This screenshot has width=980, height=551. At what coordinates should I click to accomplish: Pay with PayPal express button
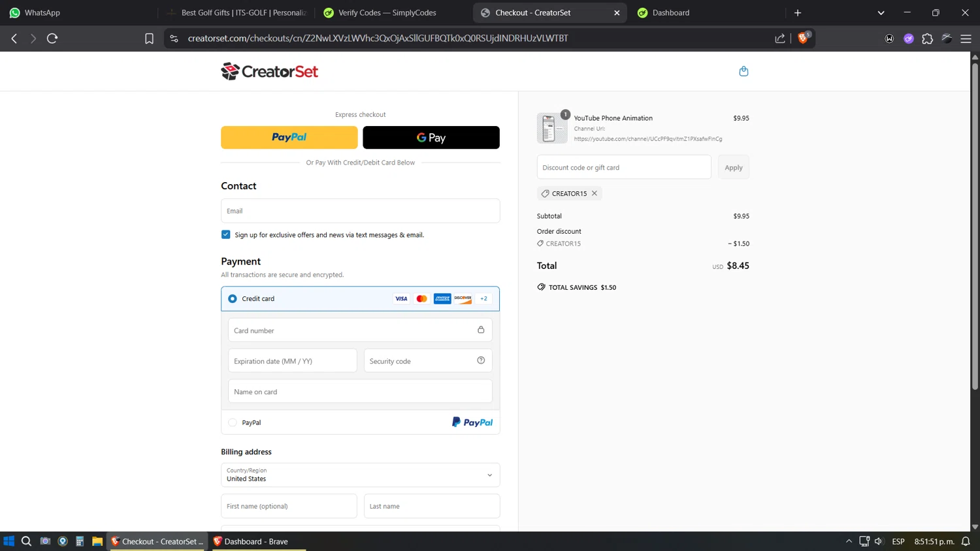click(289, 137)
